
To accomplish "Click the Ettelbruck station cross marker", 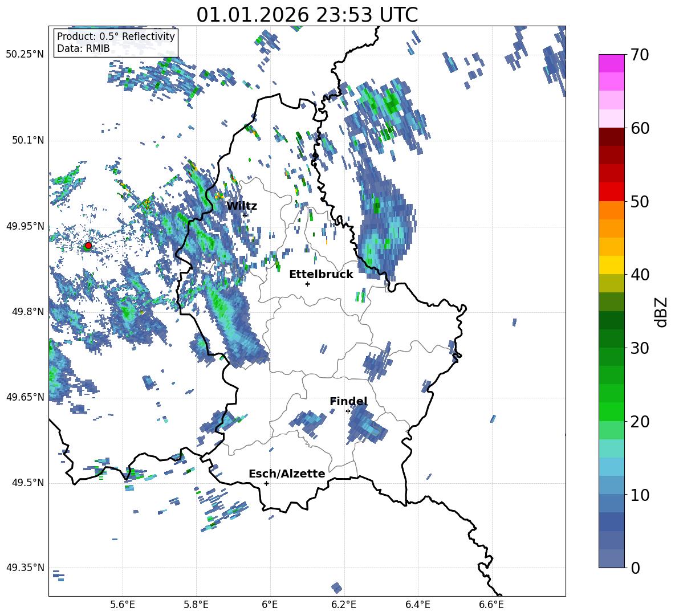I will click(307, 284).
